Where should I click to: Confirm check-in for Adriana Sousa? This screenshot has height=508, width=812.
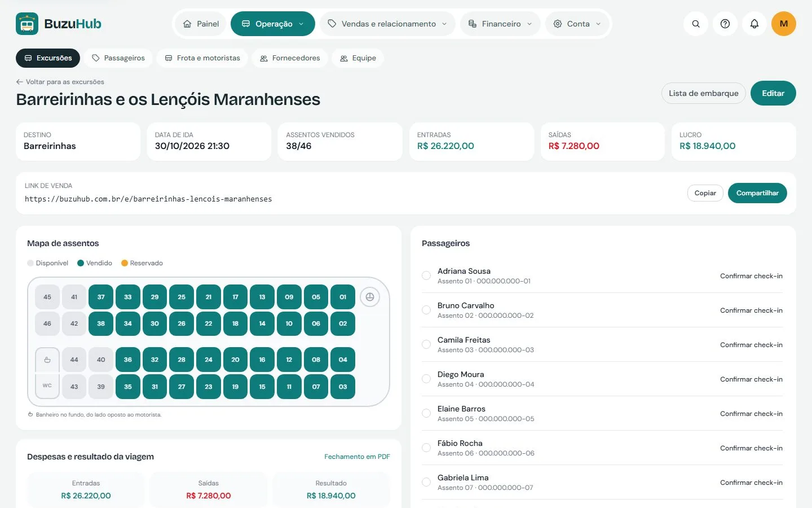[751, 276]
